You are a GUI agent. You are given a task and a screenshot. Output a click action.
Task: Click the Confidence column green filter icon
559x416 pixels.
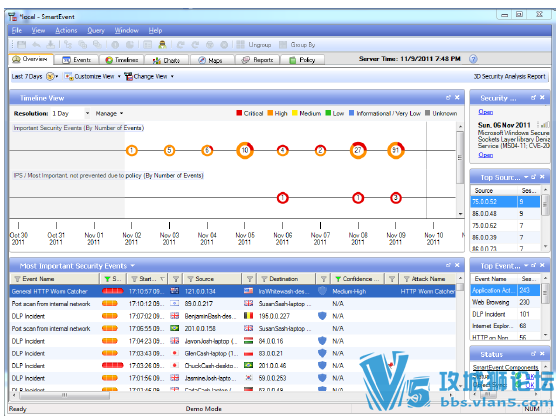[x=338, y=279]
